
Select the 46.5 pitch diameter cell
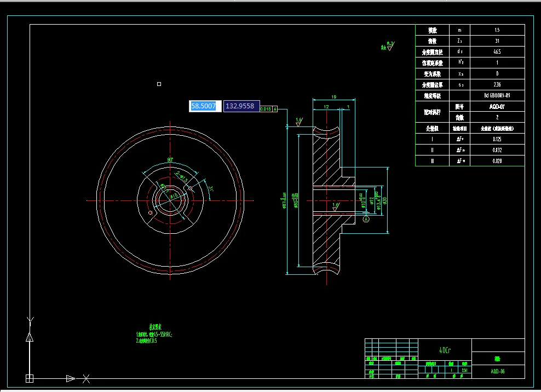click(x=497, y=52)
